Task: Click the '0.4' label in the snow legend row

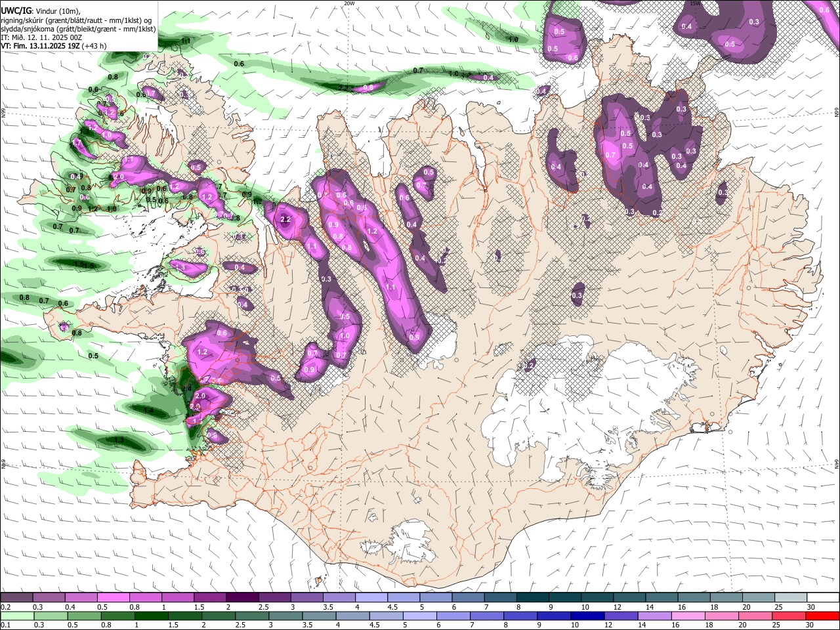Action: tap(70, 607)
